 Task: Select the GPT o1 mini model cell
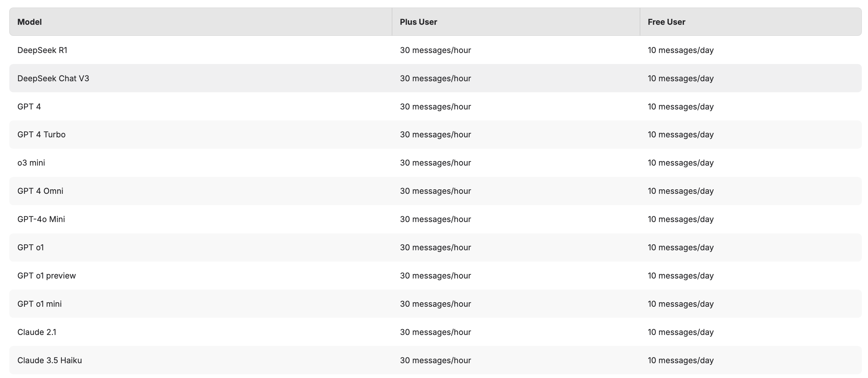pyautogui.click(x=40, y=304)
